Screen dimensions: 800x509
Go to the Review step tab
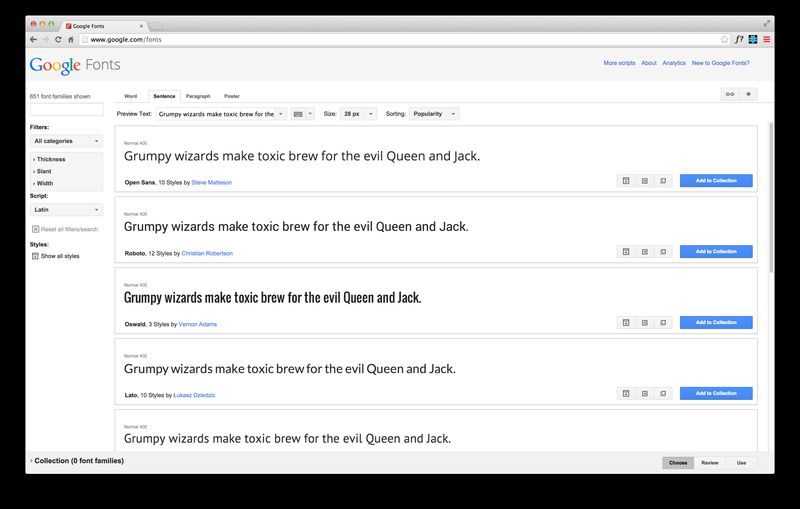(710, 463)
